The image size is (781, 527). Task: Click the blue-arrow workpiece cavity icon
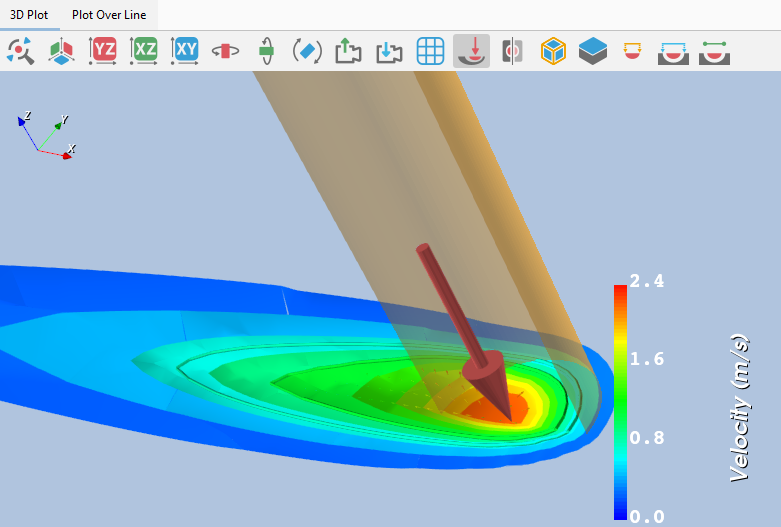coord(673,53)
